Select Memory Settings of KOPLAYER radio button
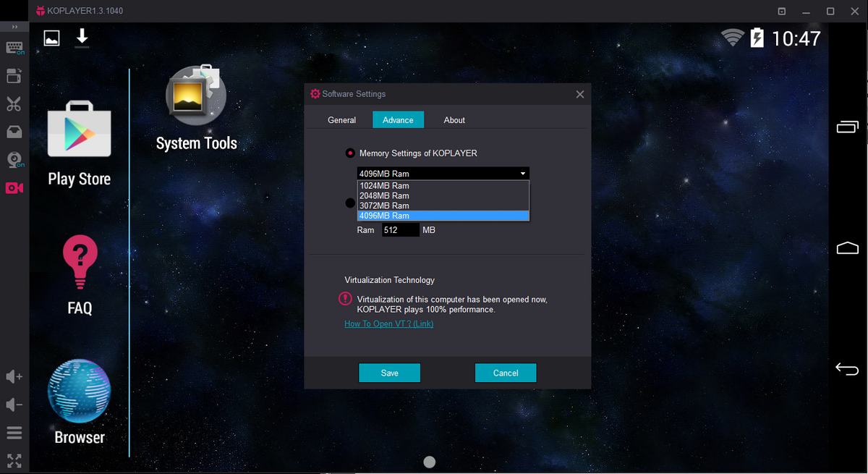868x474 pixels. point(350,153)
